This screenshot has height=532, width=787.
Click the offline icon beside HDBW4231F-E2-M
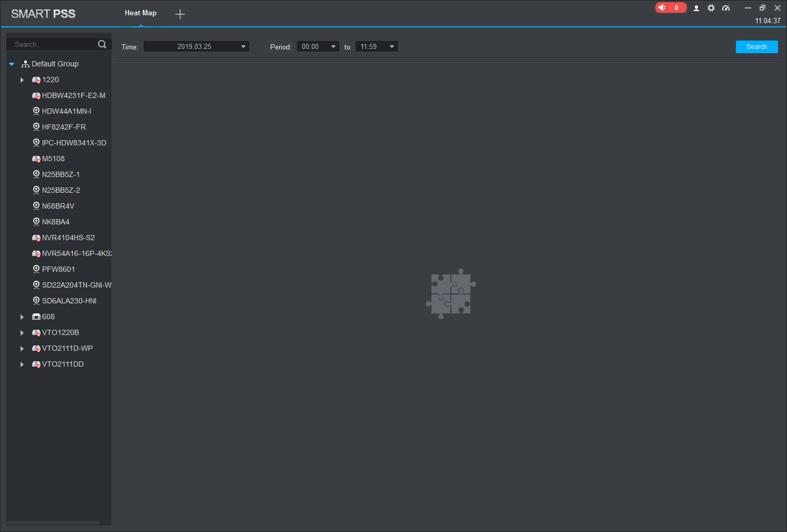[36, 96]
